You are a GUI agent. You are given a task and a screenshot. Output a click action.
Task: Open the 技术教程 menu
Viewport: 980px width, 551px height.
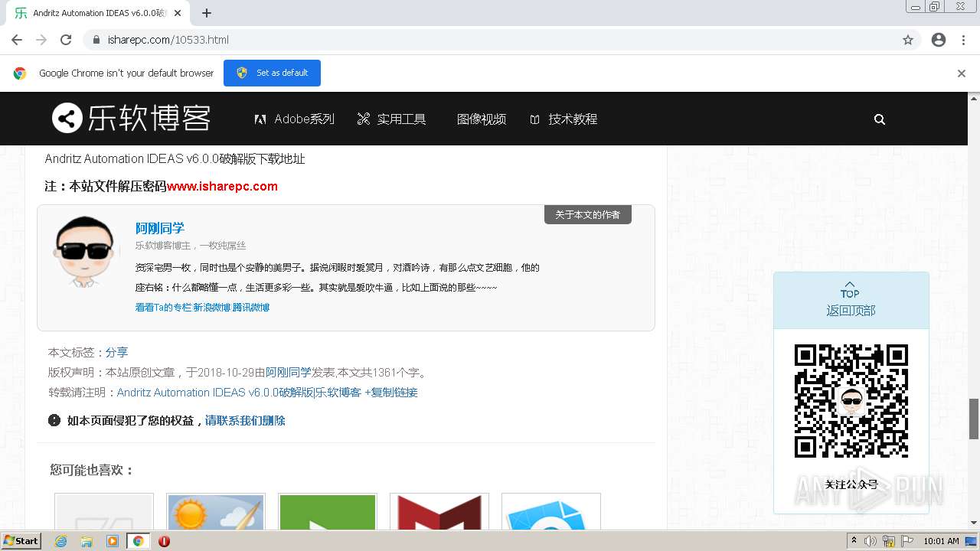(563, 119)
